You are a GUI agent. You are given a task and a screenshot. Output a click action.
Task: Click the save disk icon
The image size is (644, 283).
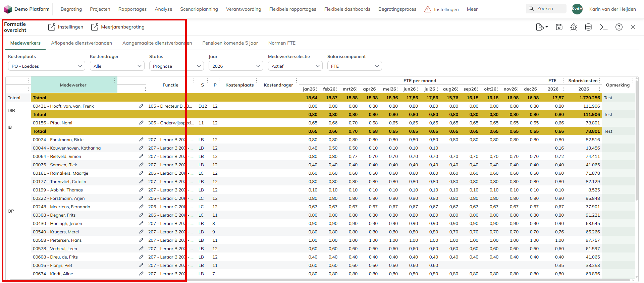pos(559,27)
